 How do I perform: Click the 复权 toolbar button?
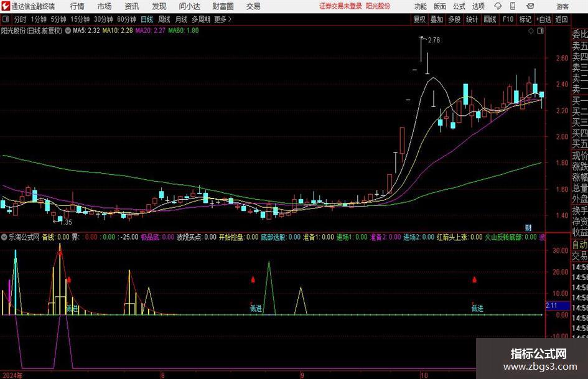(419, 19)
